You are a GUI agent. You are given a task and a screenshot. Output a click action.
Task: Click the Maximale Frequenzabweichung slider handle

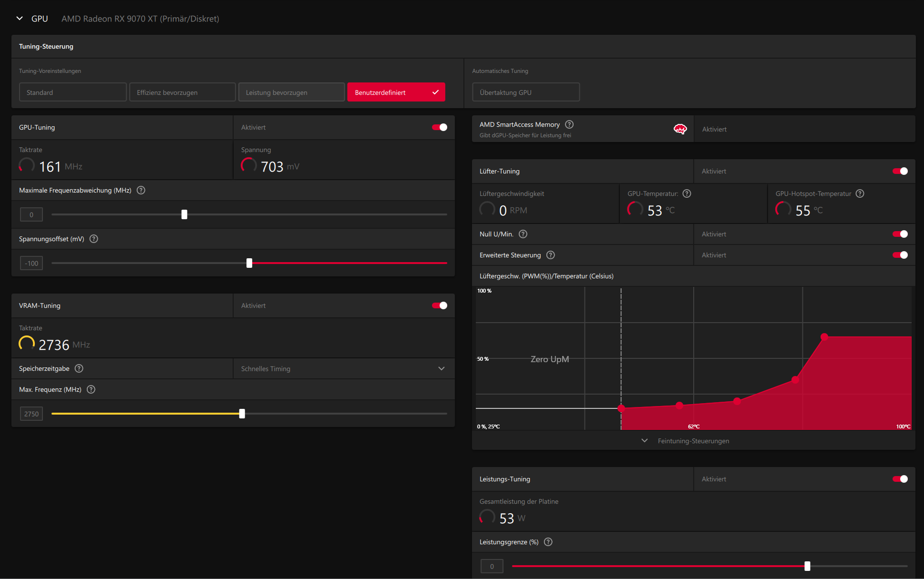tap(185, 214)
